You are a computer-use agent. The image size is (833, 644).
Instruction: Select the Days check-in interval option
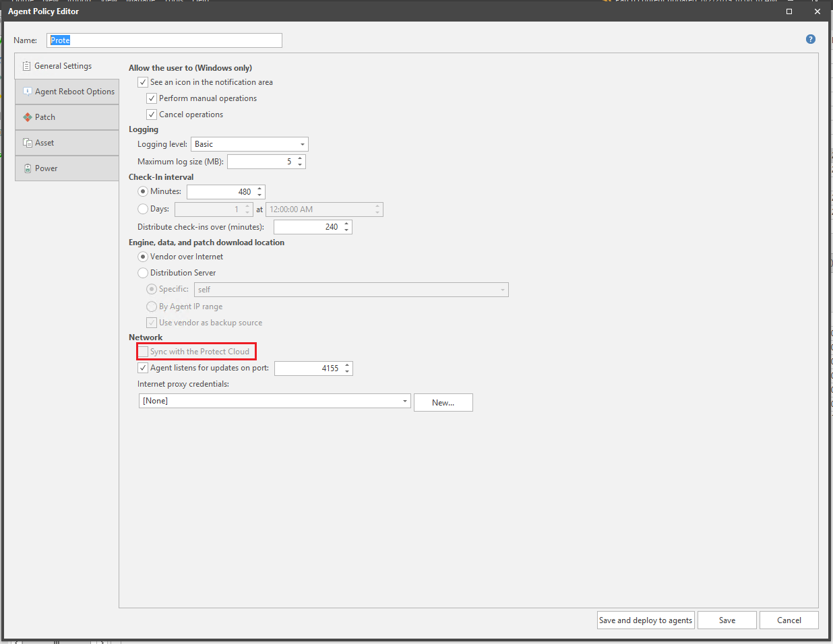(x=142, y=209)
